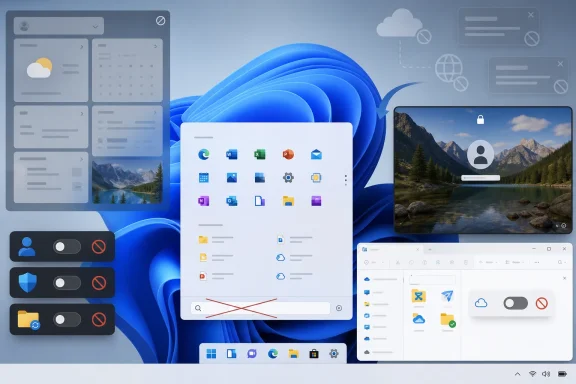Add a new tab in File Explorer
This screenshot has height=384, width=576.
429,250
